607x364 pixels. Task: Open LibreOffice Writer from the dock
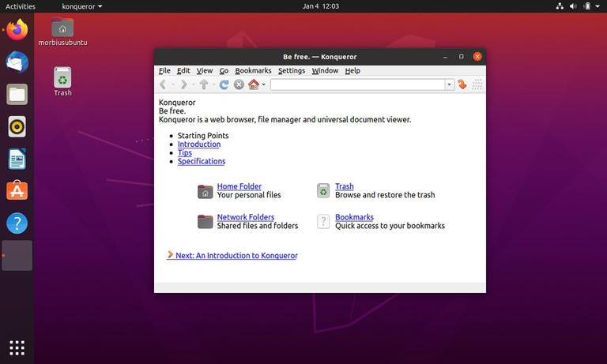coord(17,159)
